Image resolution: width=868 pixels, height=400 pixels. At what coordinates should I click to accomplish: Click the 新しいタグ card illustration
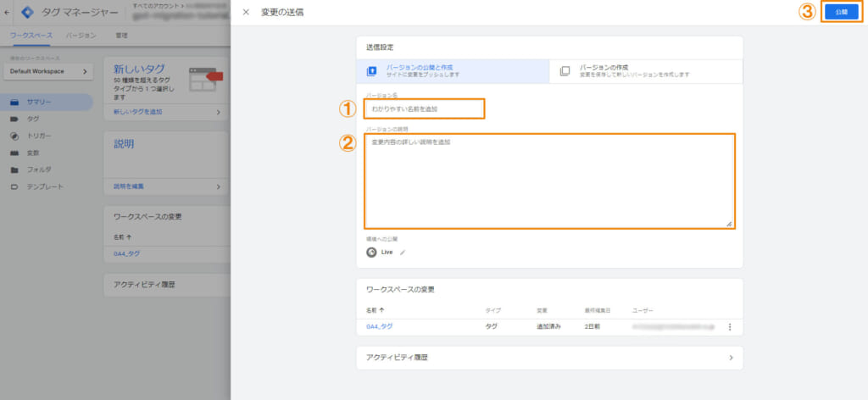click(x=205, y=79)
